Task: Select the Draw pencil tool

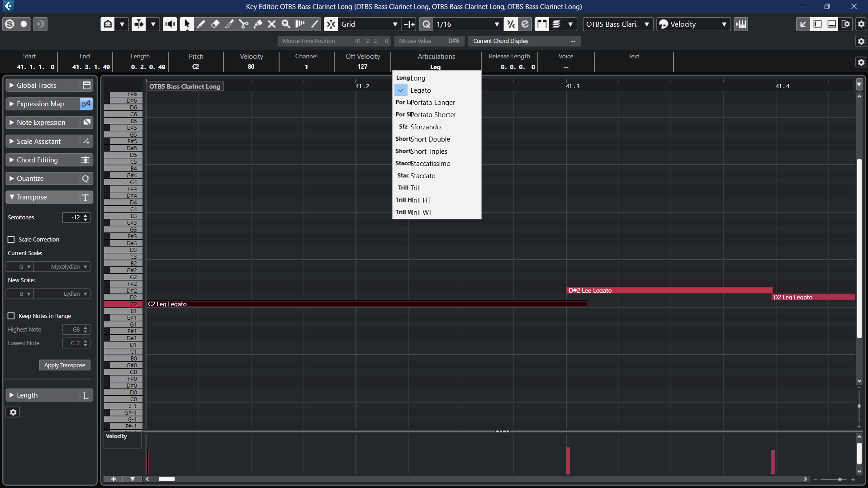Action: pos(201,24)
